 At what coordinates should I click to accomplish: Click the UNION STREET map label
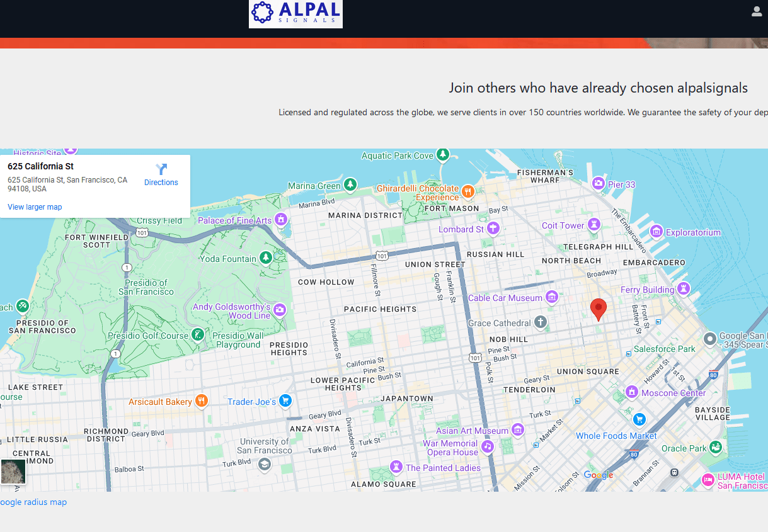[435, 264]
